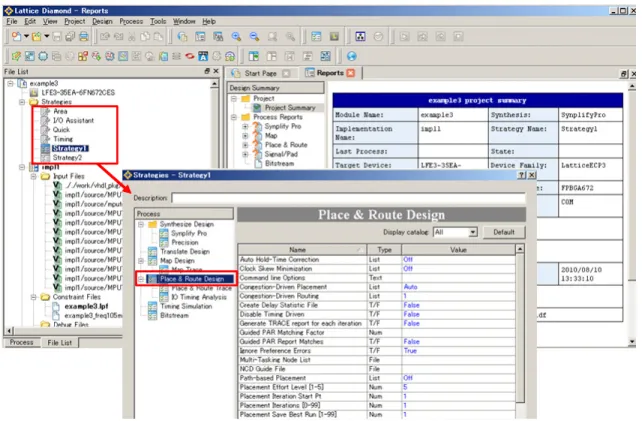Select example3.lpf constraint file
The width and height of the screenshot is (642, 421).
[x=86, y=306]
